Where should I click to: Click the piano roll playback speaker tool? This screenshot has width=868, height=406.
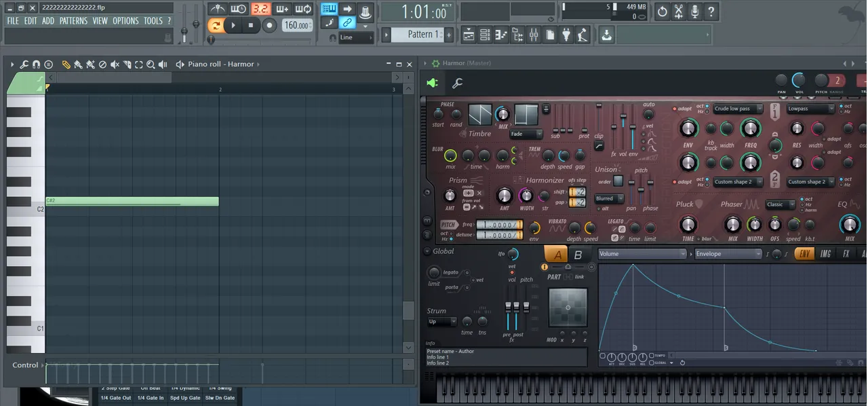(x=163, y=64)
